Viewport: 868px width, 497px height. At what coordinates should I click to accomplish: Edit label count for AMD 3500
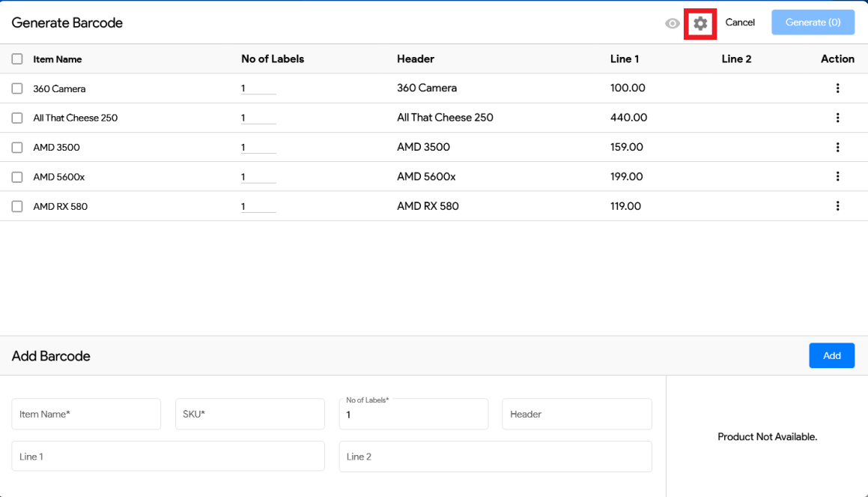click(x=258, y=148)
